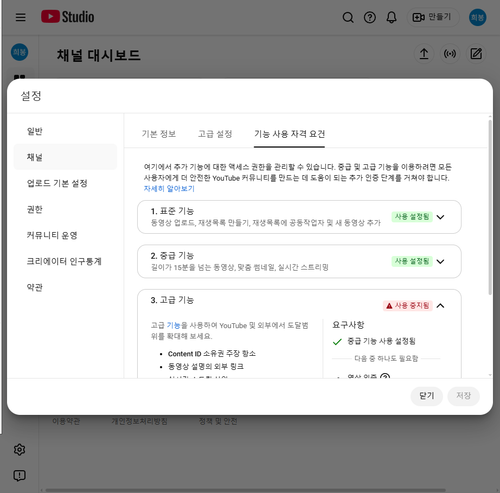Select the 권한 settings section
The height and width of the screenshot is (493, 500).
click(x=65, y=209)
